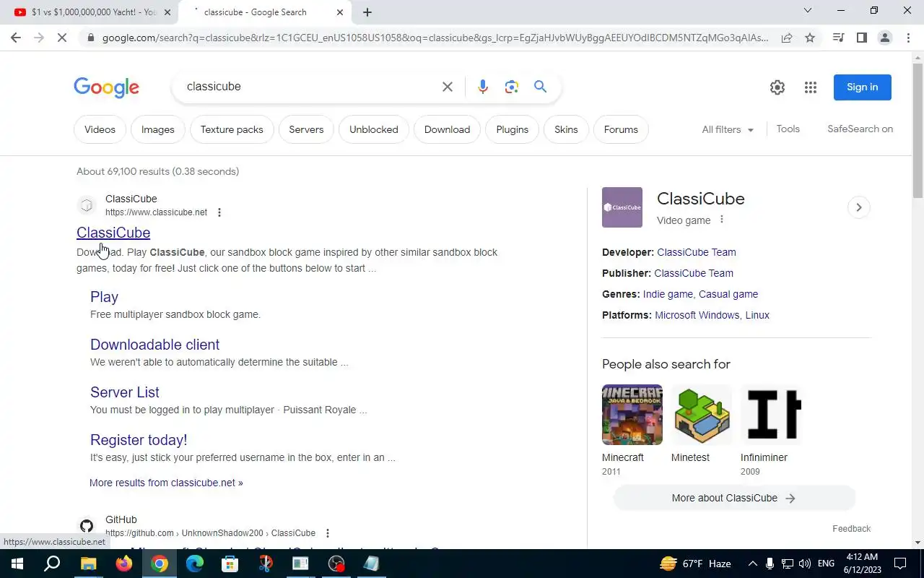This screenshot has height=578, width=924.
Task: Click More about ClassiCube button
Action: (734, 498)
